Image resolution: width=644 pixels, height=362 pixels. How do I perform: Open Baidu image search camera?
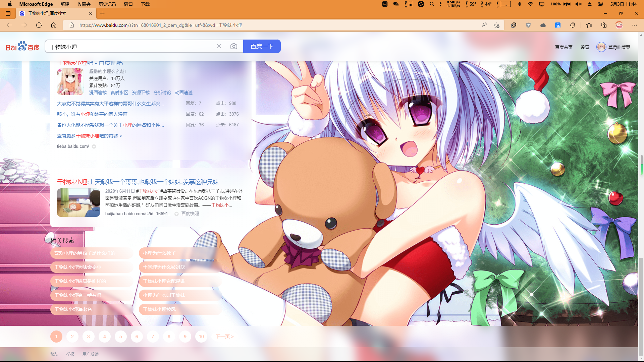coord(234,46)
